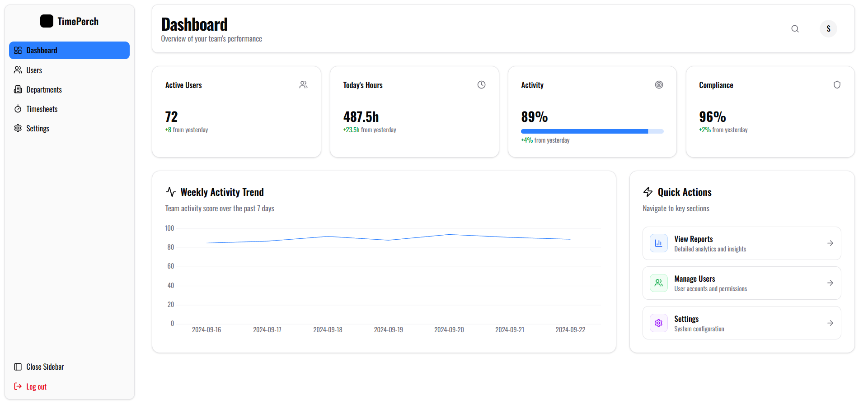
Task: Click the search magnifier icon in header
Action: coord(795,29)
